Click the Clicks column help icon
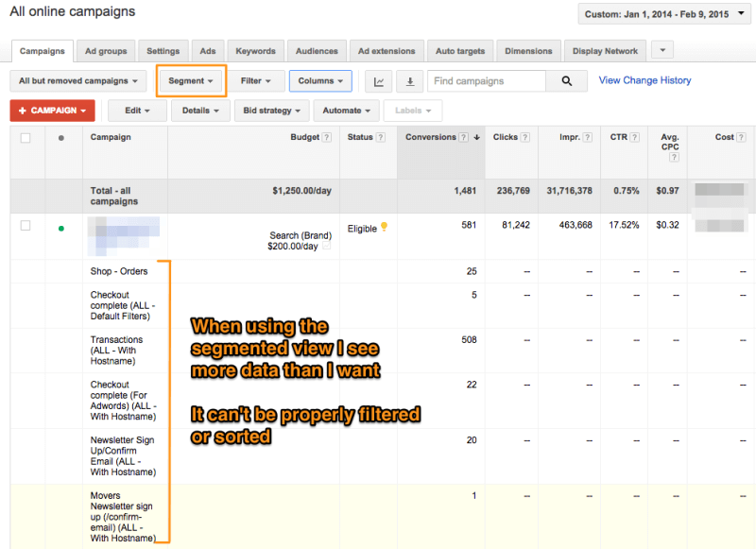The height and width of the screenshot is (549, 756). [525, 137]
